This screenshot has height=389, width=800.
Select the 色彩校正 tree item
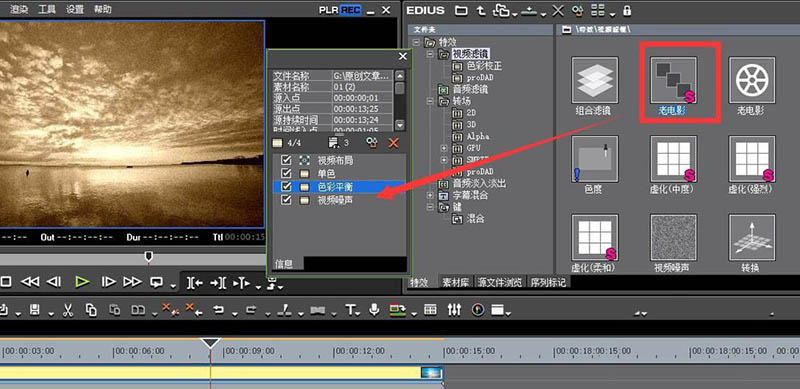point(484,66)
